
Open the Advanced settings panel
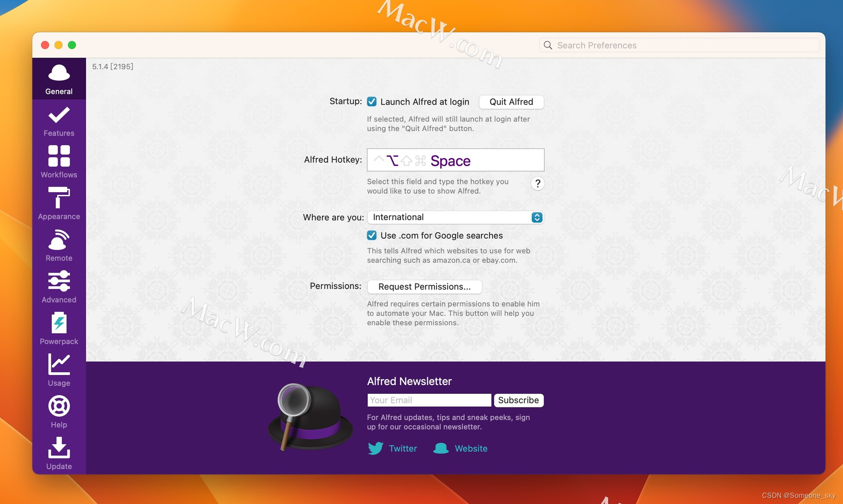(59, 287)
